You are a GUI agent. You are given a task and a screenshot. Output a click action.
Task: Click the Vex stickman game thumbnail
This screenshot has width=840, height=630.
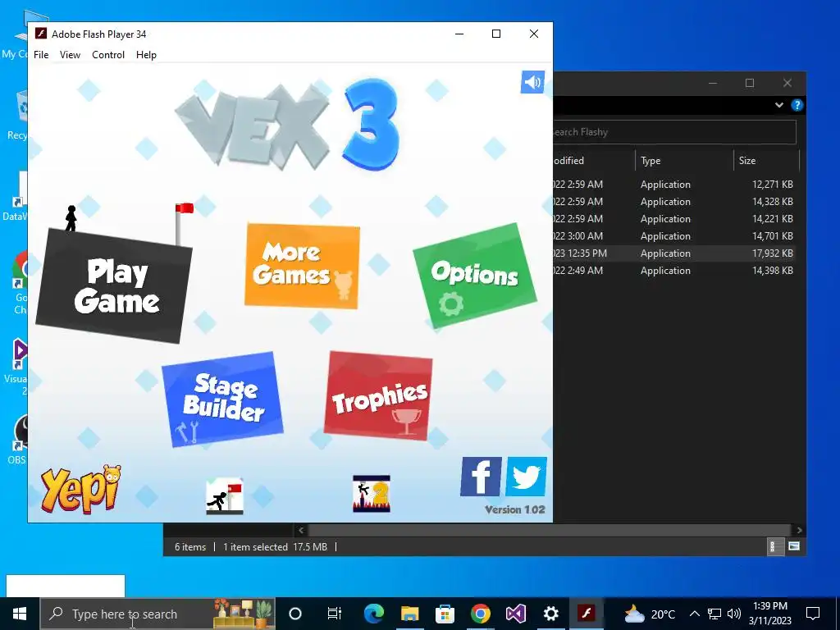(225, 495)
